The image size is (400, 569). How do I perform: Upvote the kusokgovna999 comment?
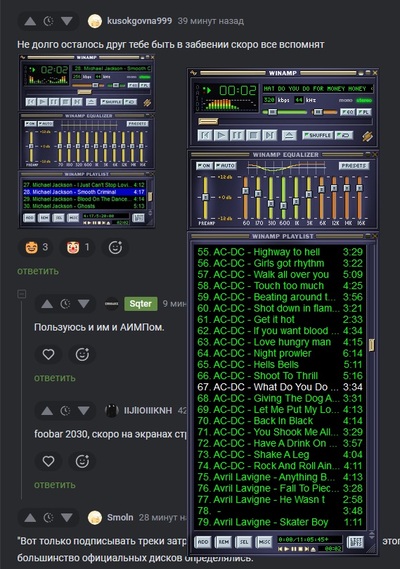[x=30, y=21]
